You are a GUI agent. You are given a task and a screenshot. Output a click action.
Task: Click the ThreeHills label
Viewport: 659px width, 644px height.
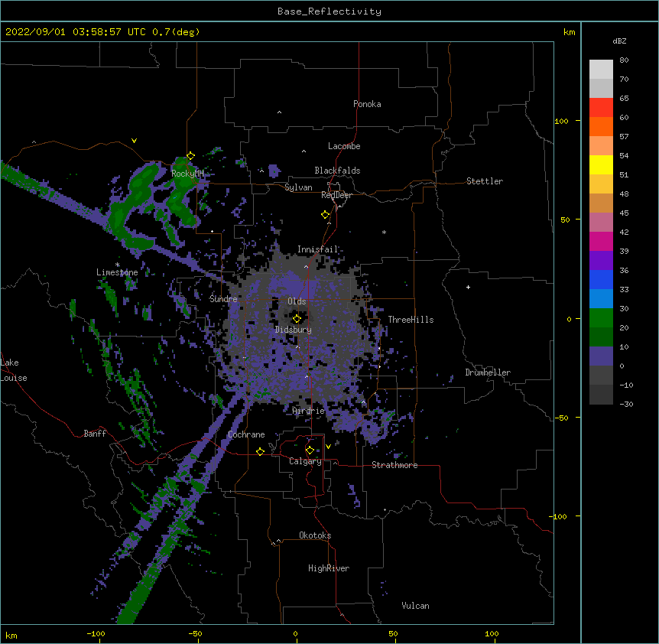tap(411, 320)
